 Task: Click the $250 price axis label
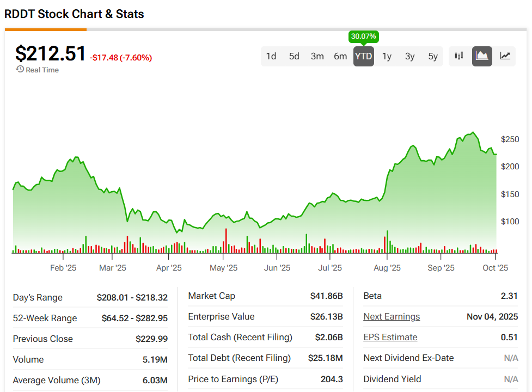(x=510, y=139)
